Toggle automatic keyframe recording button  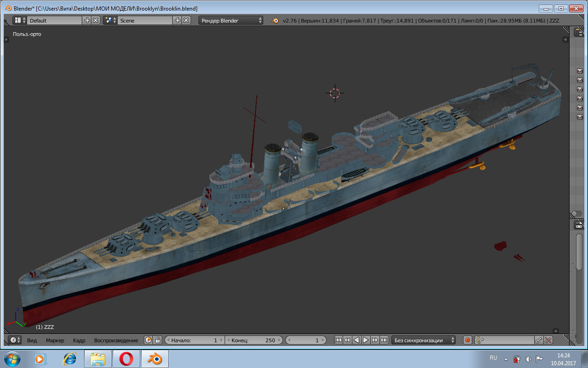(468, 340)
